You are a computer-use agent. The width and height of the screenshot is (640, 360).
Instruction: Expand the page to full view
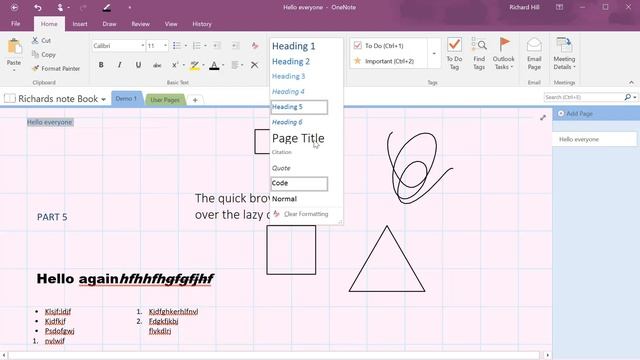(x=543, y=118)
